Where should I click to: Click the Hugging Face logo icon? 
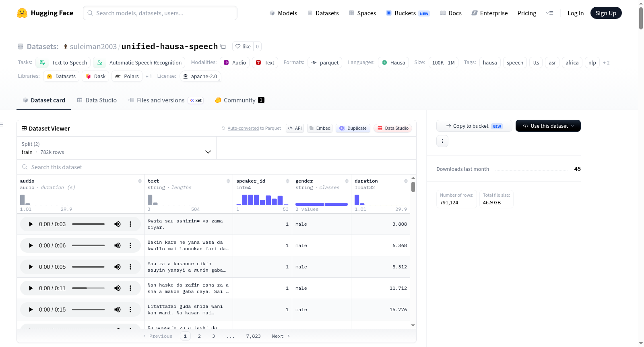22,13
